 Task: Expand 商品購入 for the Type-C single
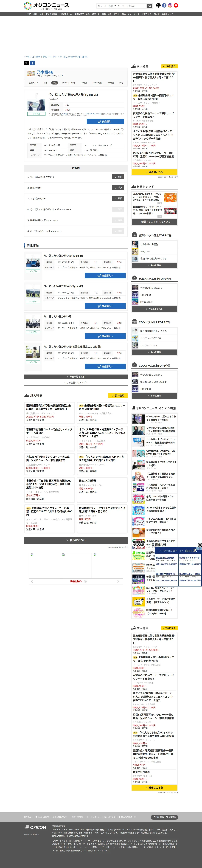coord(105,306)
